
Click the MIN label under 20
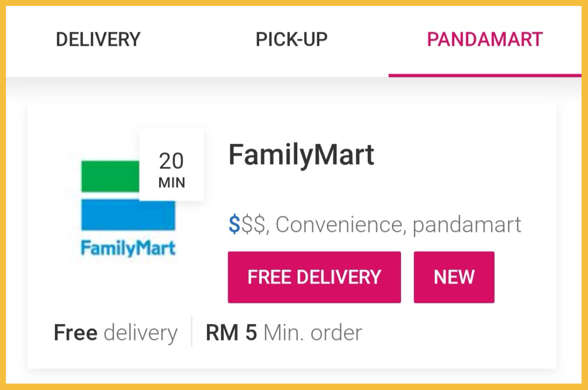171,182
